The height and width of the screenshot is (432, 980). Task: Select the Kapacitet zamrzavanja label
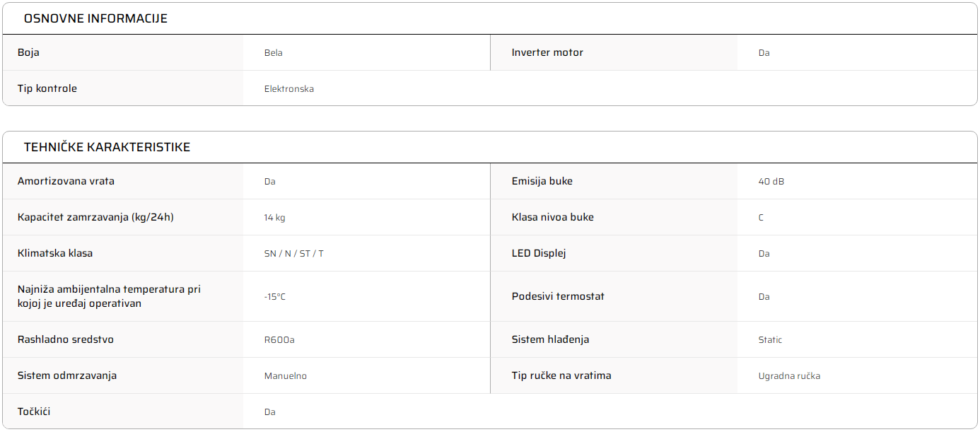(95, 217)
